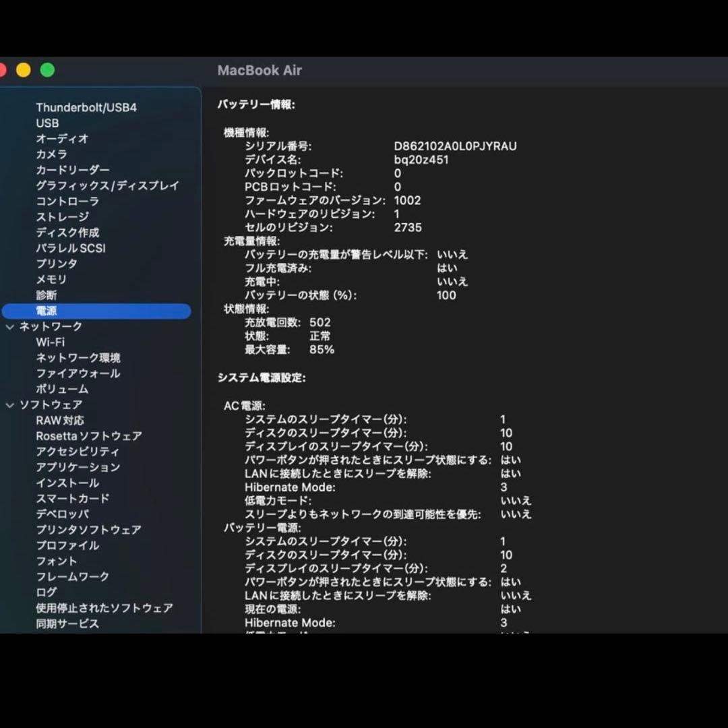Click バッテリー情報 heading
This screenshot has height=728, width=728.
point(256,104)
